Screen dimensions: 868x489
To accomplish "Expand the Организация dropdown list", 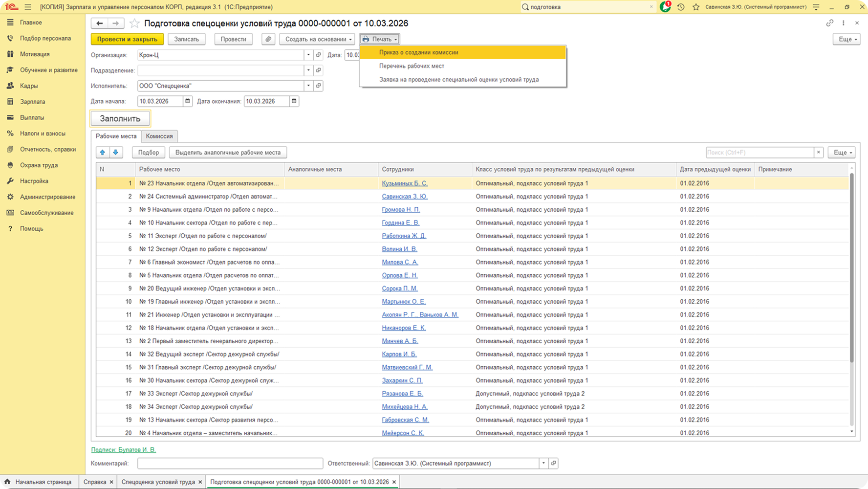I will point(308,55).
